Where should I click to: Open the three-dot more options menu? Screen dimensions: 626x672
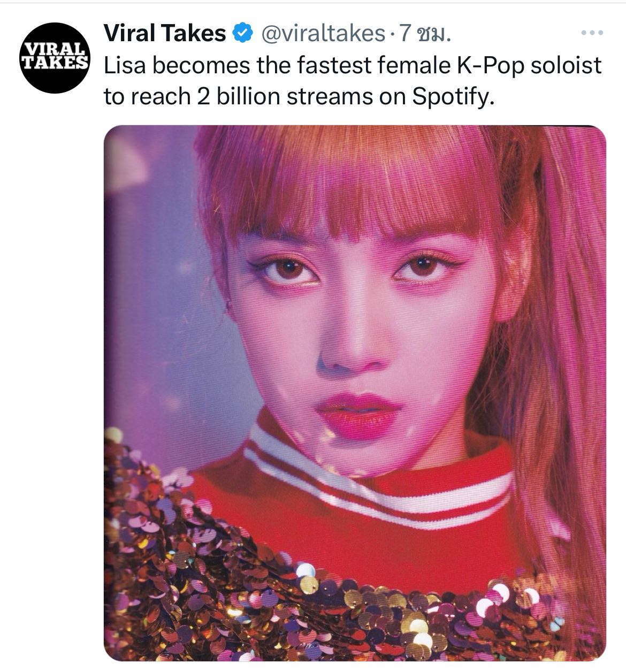592,33
